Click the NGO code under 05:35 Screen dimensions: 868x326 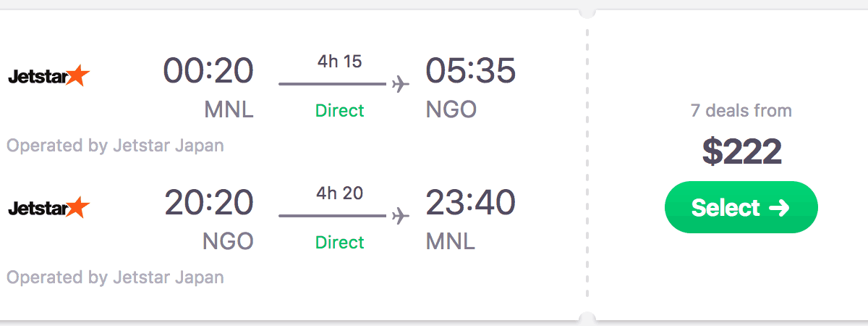pos(451,110)
